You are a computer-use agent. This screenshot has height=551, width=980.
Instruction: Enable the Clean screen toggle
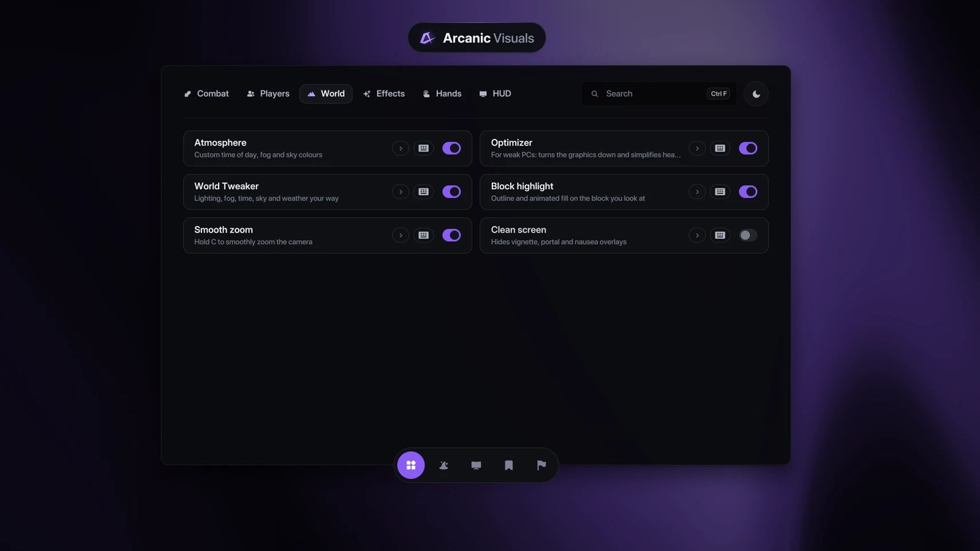point(748,235)
